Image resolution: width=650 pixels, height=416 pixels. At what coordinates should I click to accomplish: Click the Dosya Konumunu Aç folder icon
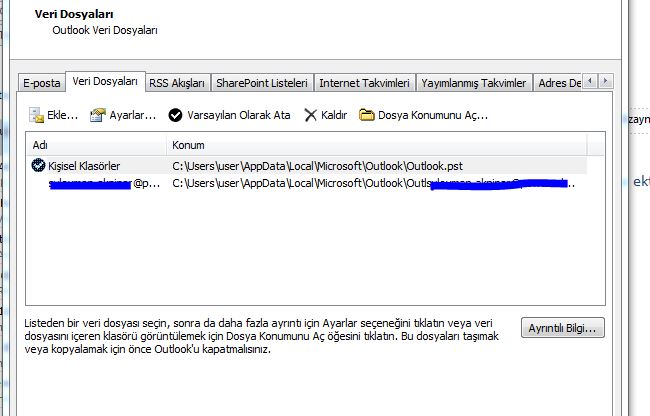point(366,115)
